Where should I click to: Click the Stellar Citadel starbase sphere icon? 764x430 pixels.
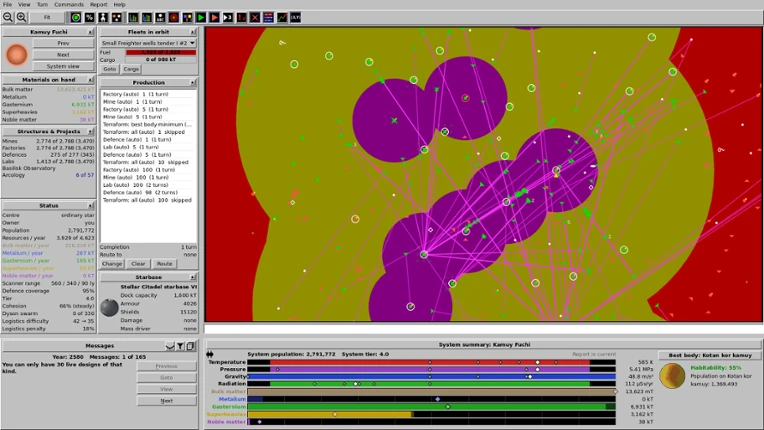[x=109, y=308]
